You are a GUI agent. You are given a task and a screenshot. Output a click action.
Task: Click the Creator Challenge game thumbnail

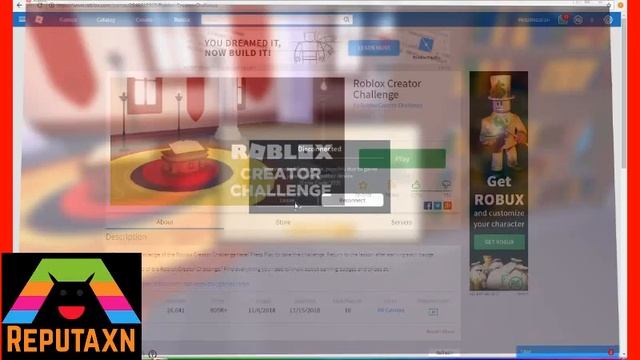pos(227,141)
